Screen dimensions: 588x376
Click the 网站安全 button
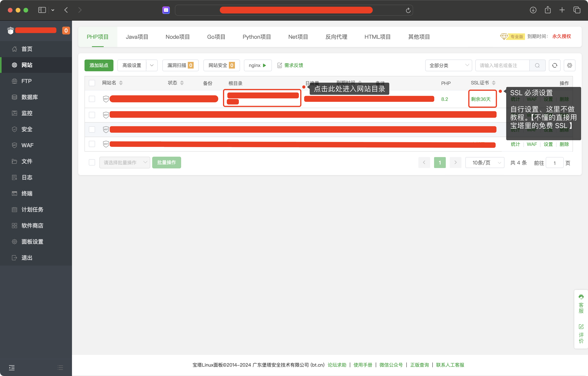tap(221, 66)
